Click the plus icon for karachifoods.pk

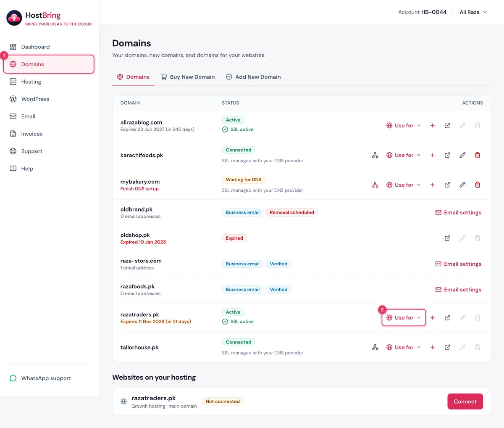click(432, 155)
